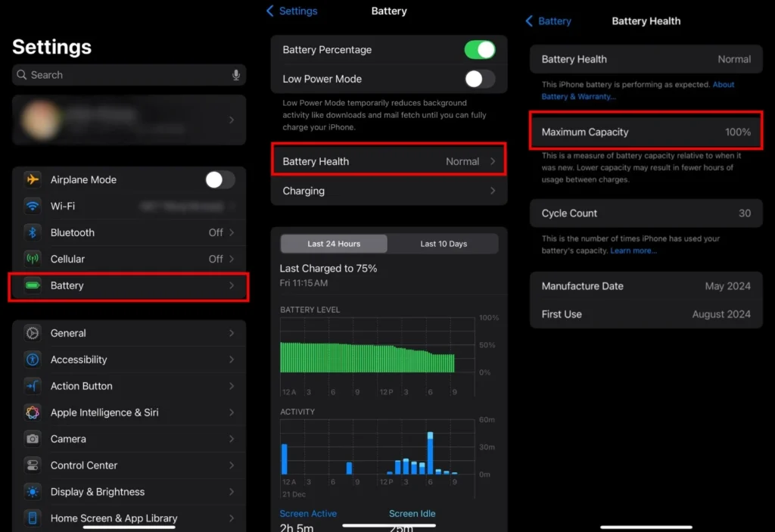Open Battery row chevron in Settings list
Screen dimensions: 775x532
232,285
